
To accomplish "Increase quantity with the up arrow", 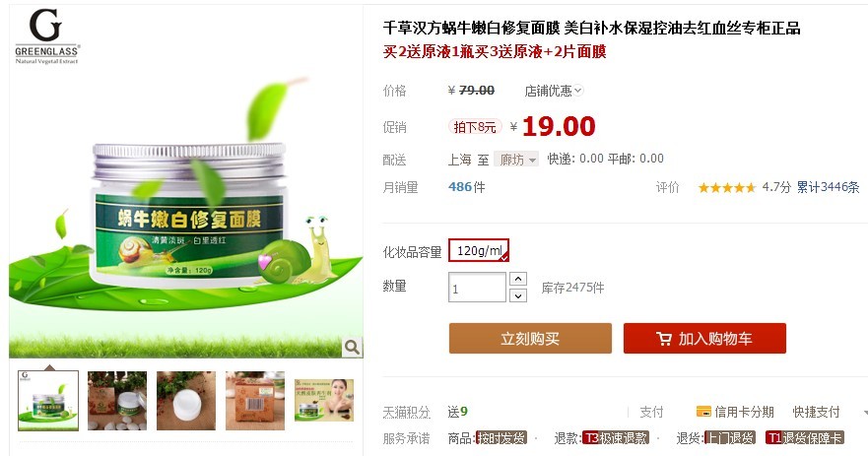I will pos(517,279).
